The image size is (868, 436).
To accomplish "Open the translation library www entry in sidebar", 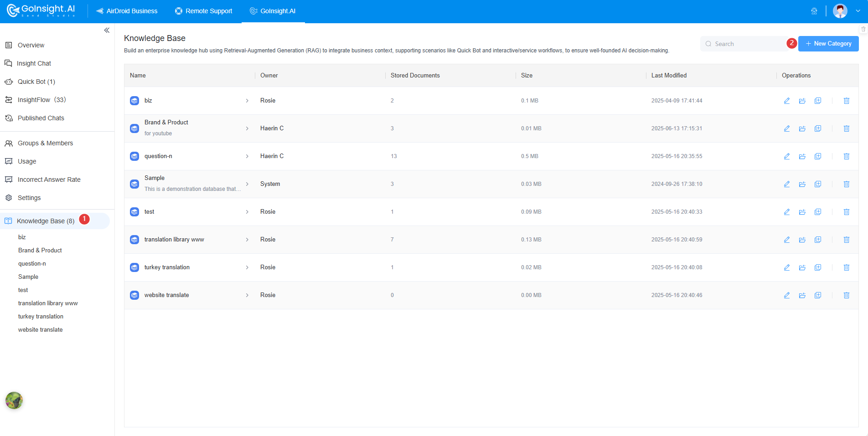I will [x=48, y=303].
